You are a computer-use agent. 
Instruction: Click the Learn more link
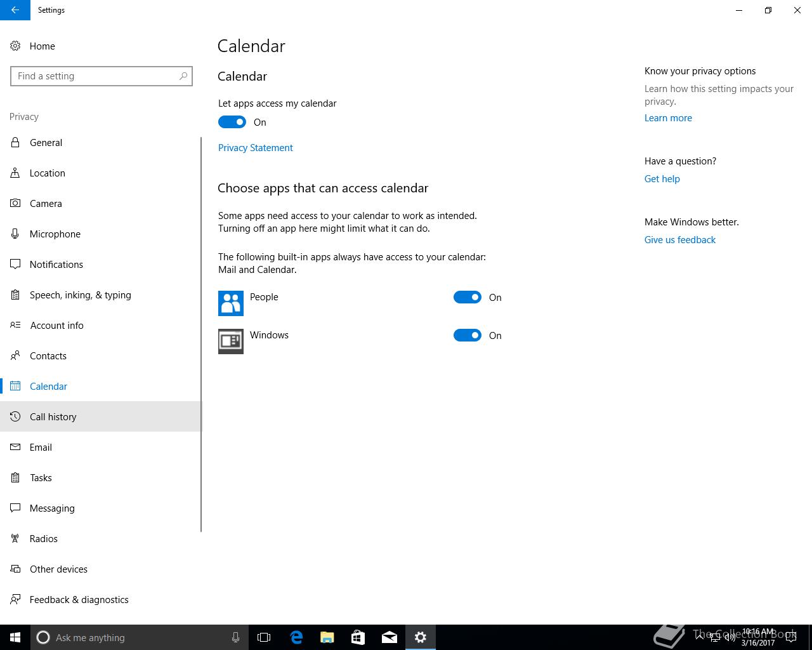coord(668,117)
